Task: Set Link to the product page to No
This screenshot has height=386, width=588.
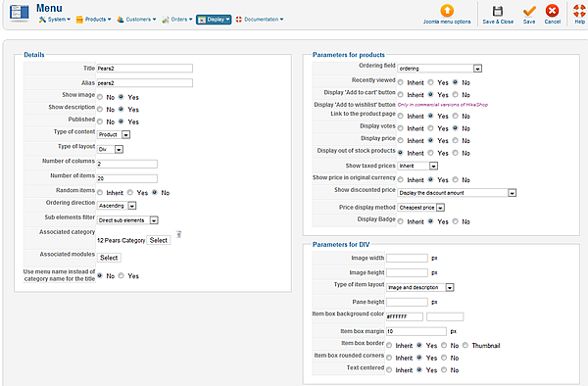Action: click(x=456, y=117)
